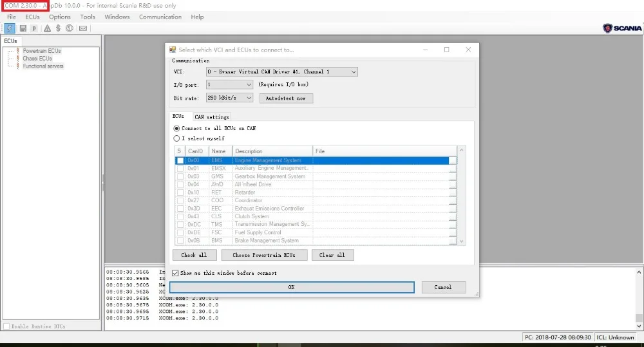Open the I/O port dropdown
Screen dimensions: 644x347
click(x=249, y=84)
